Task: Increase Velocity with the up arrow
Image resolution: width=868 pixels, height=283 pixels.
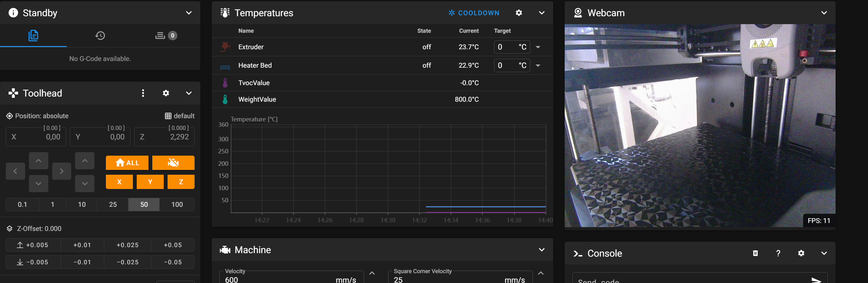Action: coord(372,273)
